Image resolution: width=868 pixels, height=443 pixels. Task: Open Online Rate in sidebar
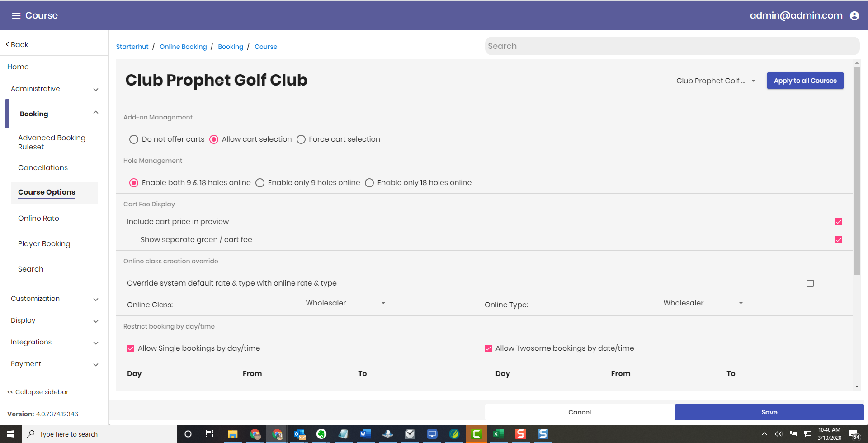38,219
